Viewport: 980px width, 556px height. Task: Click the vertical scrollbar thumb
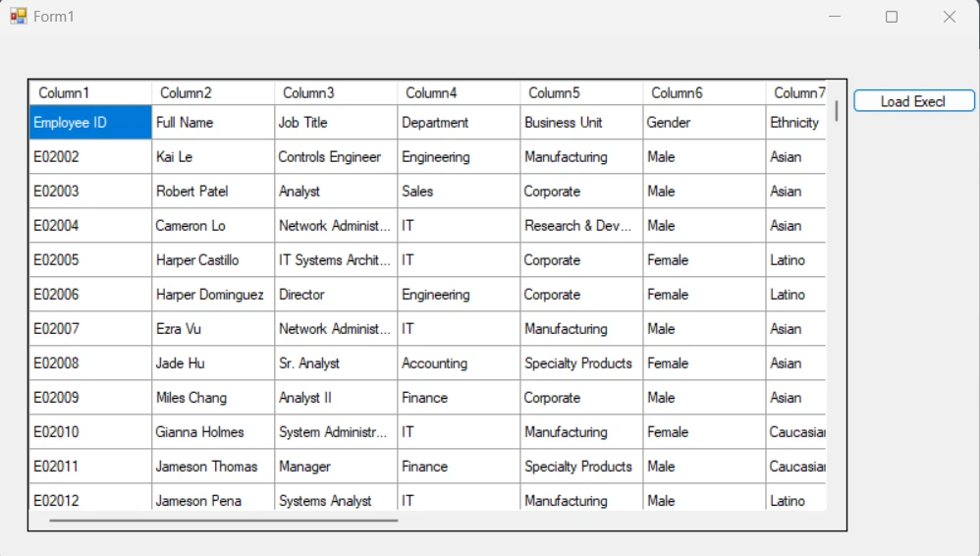[x=837, y=110]
